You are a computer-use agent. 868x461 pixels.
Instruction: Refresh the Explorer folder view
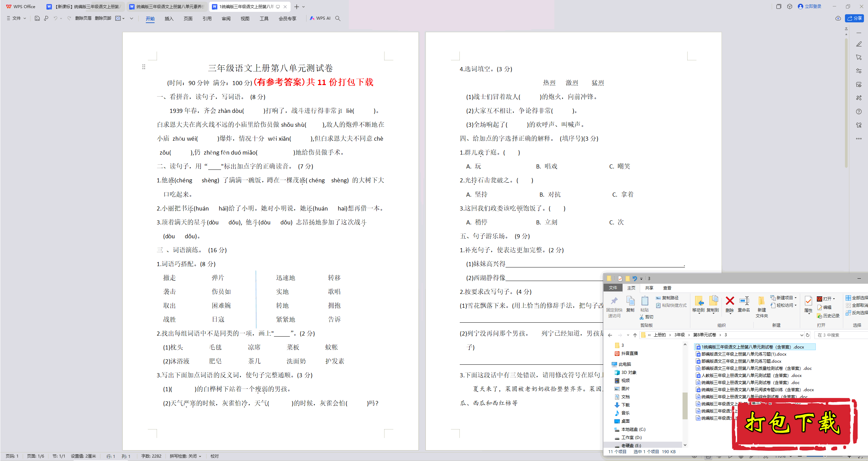pos(808,335)
